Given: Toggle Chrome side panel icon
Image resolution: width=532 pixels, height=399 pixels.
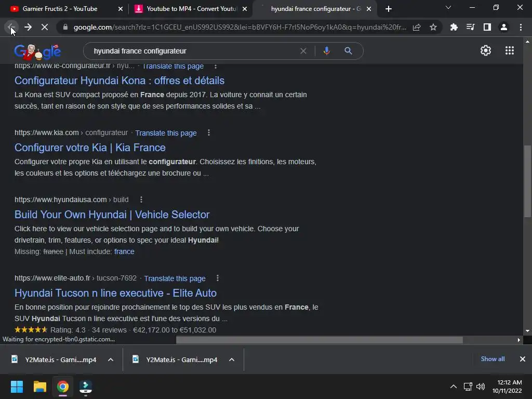Looking at the screenshot, I should pos(487,27).
